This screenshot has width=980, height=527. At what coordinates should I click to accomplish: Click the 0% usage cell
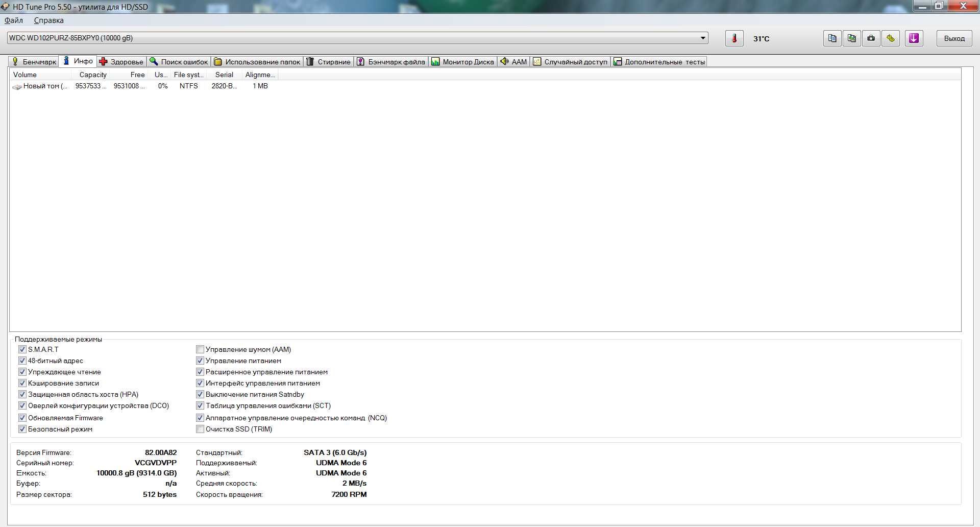[163, 86]
